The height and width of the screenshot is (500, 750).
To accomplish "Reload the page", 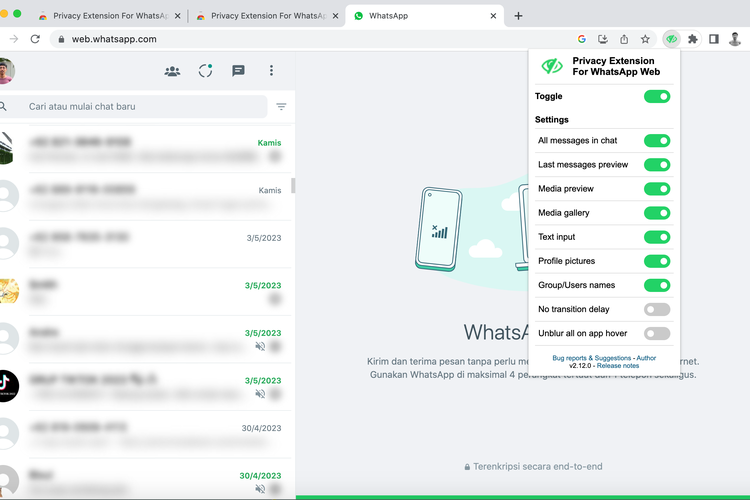I will point(35,39).
